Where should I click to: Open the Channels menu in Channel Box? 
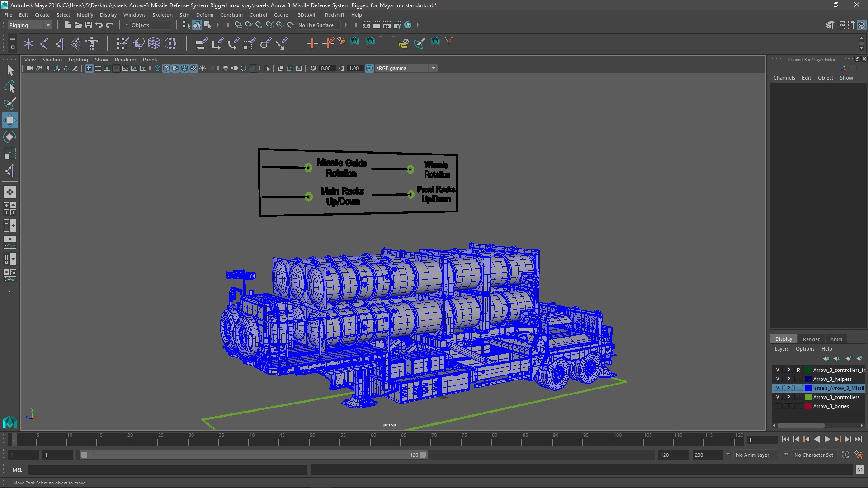click(x=784, y=78)
